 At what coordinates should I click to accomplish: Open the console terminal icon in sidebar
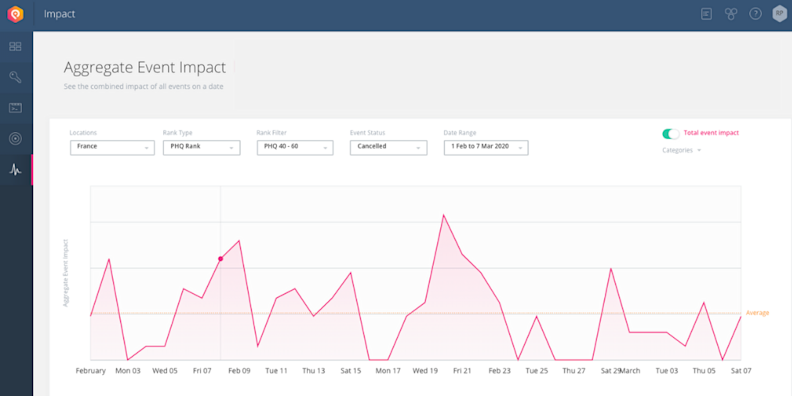(x=15, y=108)
